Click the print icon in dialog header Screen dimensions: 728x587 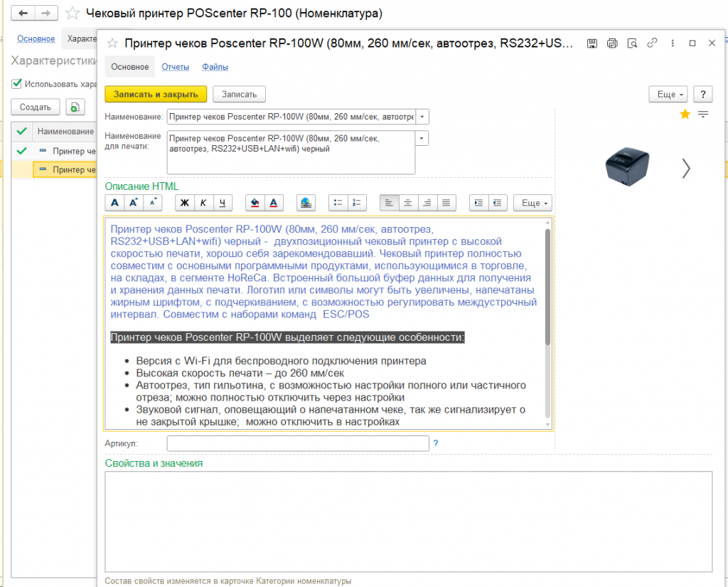point(612,43)
